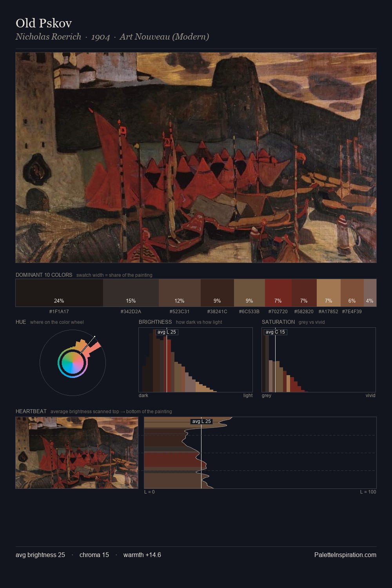Click the 'DOMINANT 10 COLORS' heading
Screen dimensions: 392x588
pos(44,275)
